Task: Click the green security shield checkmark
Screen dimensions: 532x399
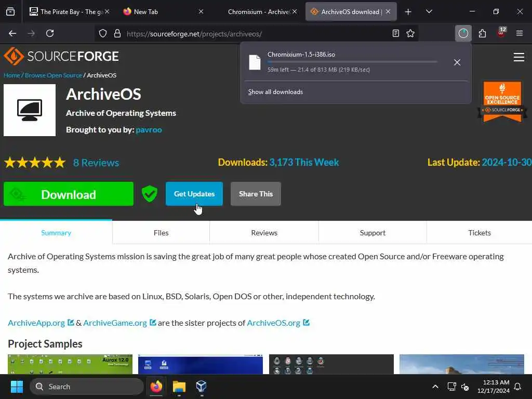Action: pos(149,194)
